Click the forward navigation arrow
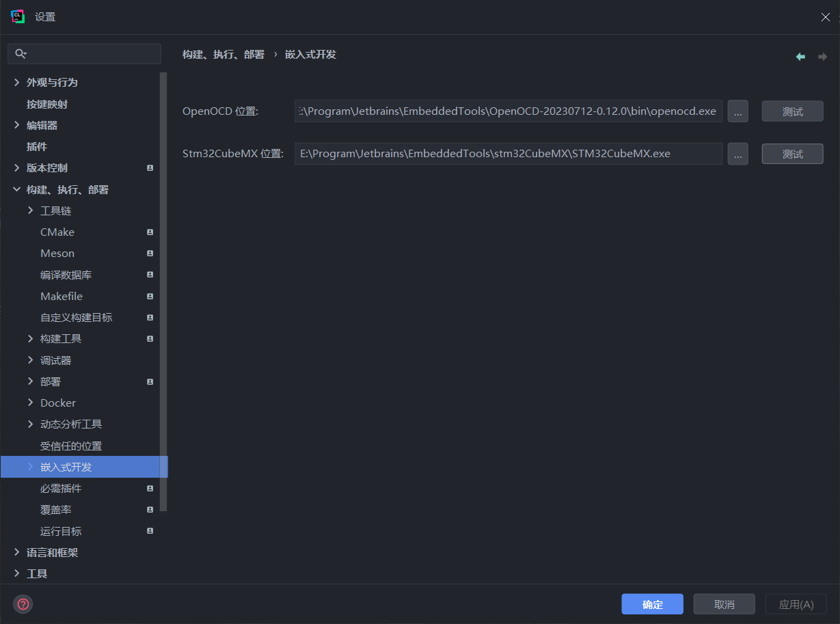The height and width of the screenshot is (624, 840). pyautogui.click(x=822, y=56)
